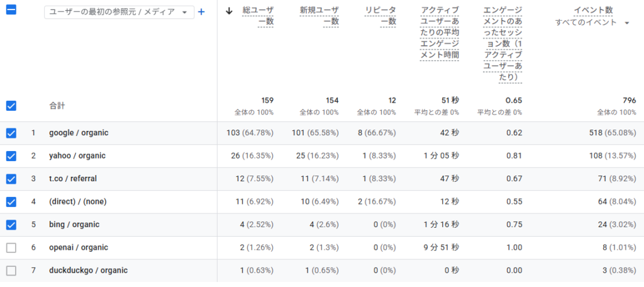The image size is (644, 287).
Task: Sort by リピーター数 column header
Action: click(x=380, y=16)
